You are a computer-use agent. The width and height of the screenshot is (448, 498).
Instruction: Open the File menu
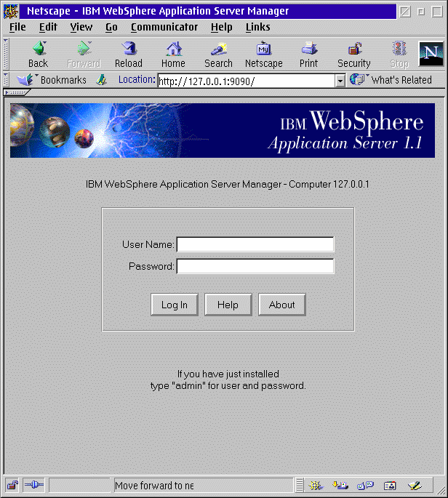point(17,28)
